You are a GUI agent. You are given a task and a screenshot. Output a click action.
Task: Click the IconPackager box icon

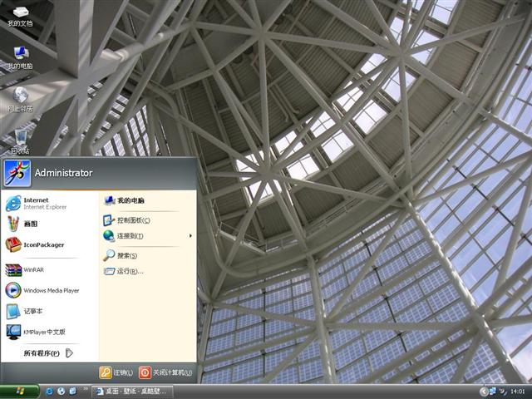coord(13,244)
